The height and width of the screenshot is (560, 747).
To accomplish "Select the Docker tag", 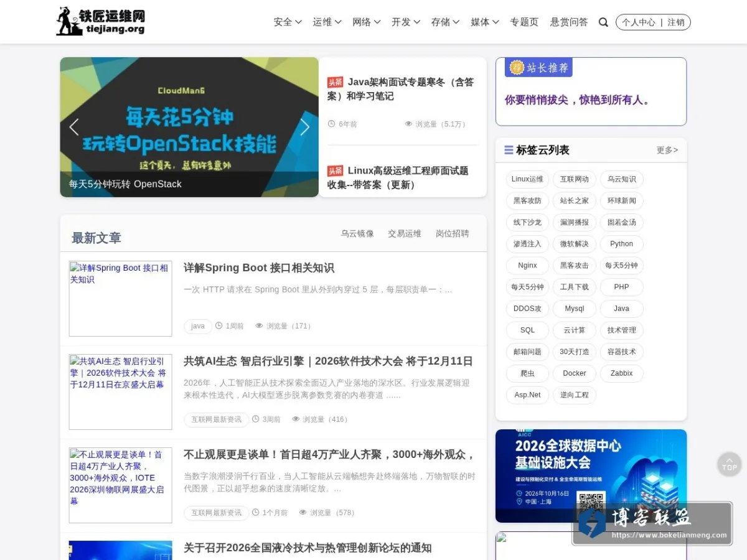I will 575,373.
